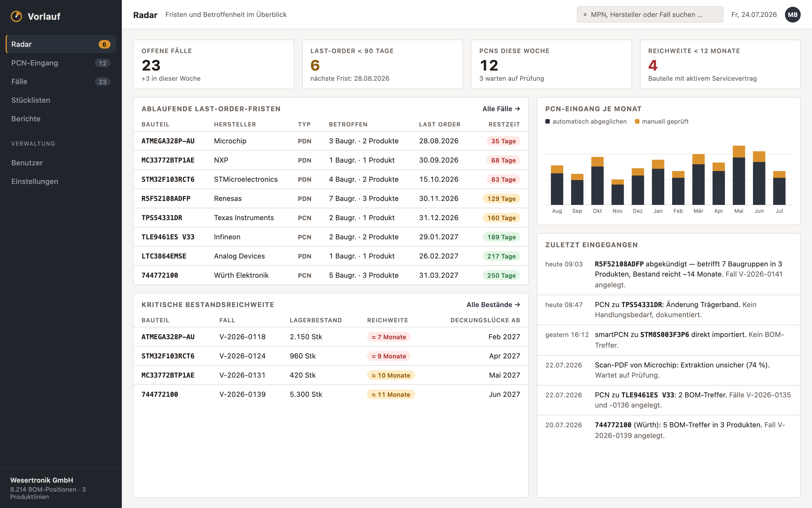Open Stücklisten in the sidebar

[61, 100]
